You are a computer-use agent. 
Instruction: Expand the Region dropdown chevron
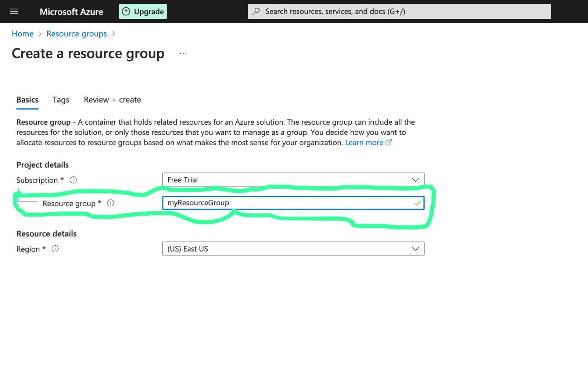tap(415, 249)
